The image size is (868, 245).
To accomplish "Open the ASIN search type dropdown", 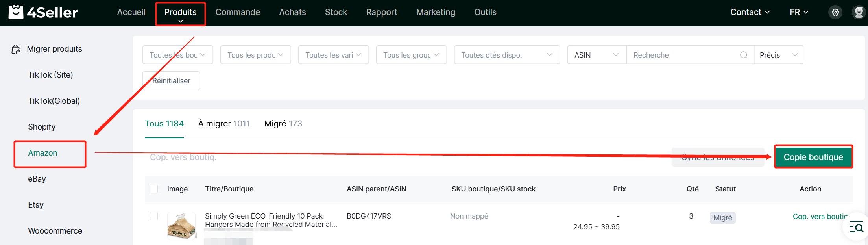I will pos(597,55).
